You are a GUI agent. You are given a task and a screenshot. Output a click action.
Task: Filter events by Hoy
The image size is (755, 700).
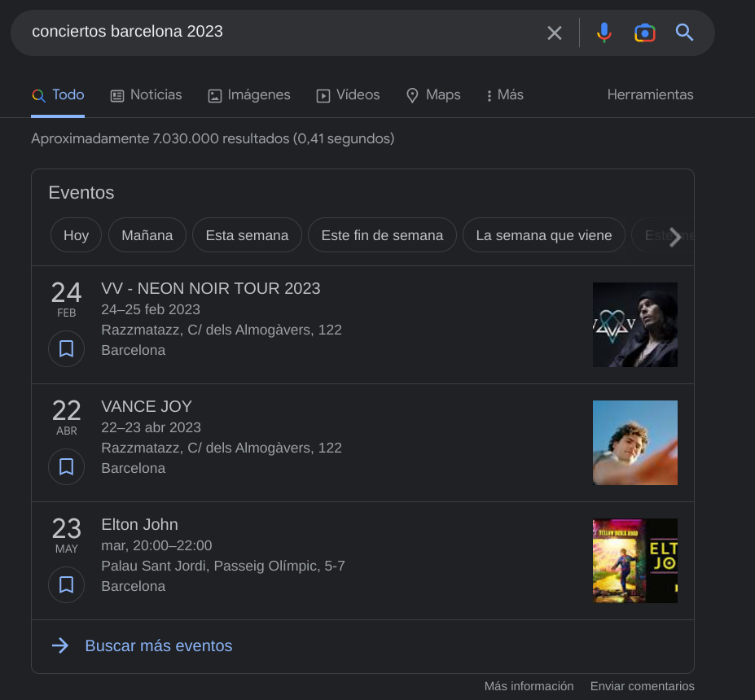[76, 235]
